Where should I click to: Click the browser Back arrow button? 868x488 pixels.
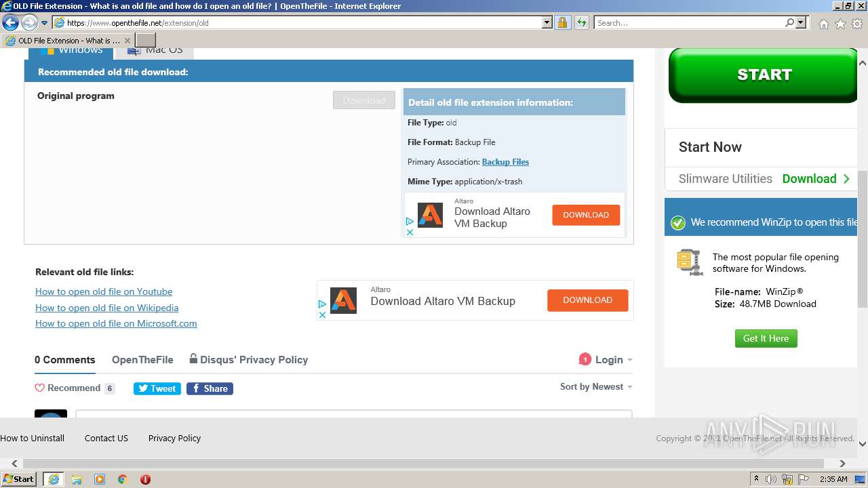pos(10,23)
